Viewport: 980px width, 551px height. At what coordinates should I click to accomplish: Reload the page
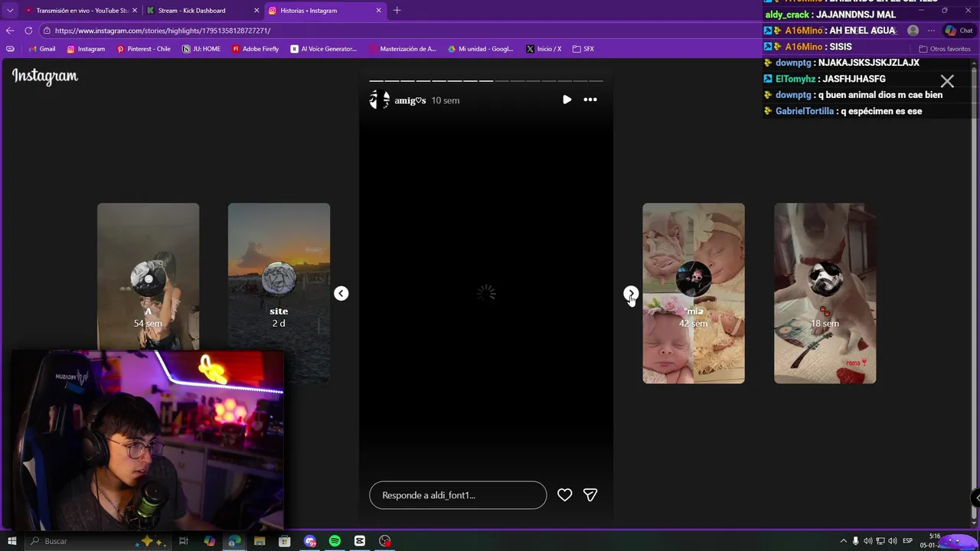28,31
